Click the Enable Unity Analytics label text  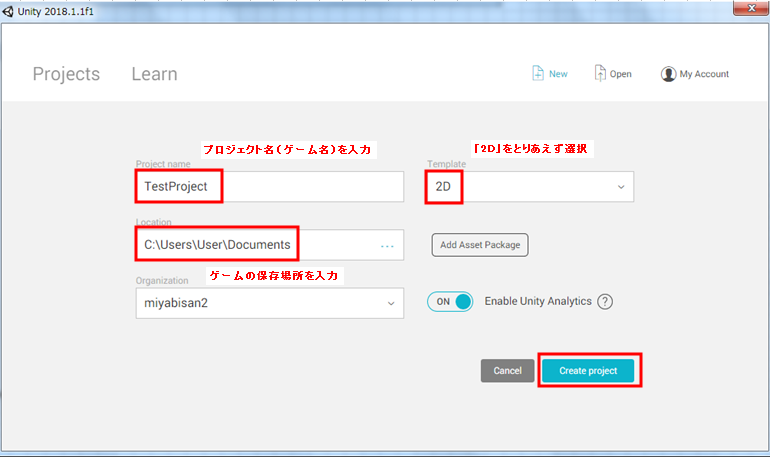pos(538,301)
